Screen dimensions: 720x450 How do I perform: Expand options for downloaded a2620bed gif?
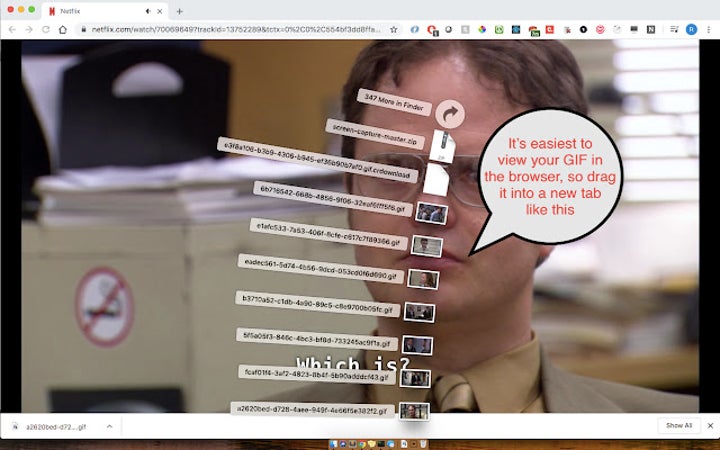pos(109,426)
